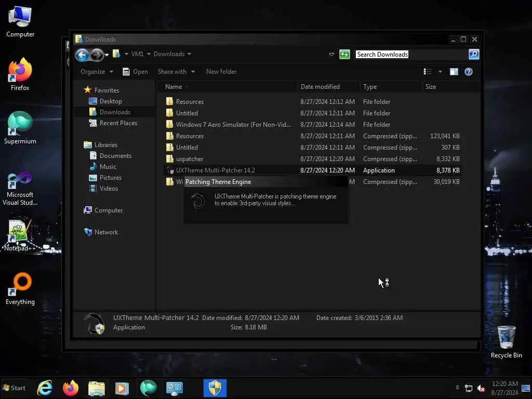Click the Search Downloads field
Viewport: 532px width, 399px height.
tap(410, 54)
